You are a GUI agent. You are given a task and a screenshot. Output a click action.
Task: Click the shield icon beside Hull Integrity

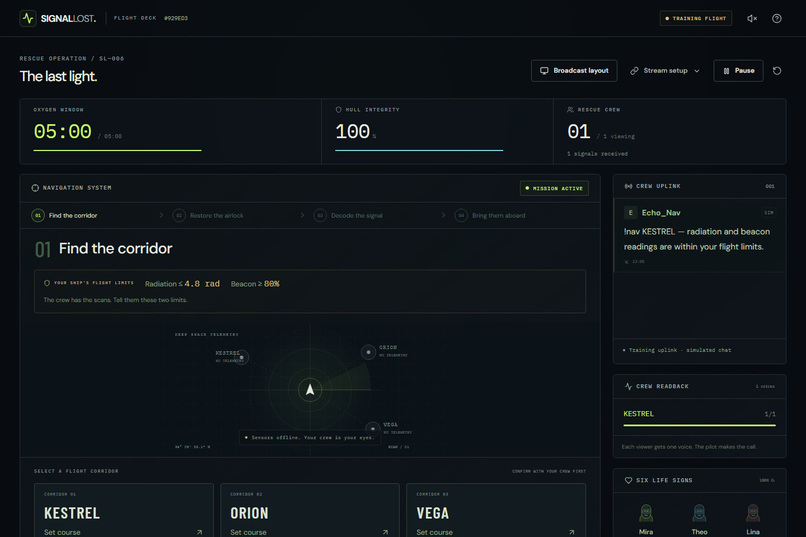click(338, 109)
